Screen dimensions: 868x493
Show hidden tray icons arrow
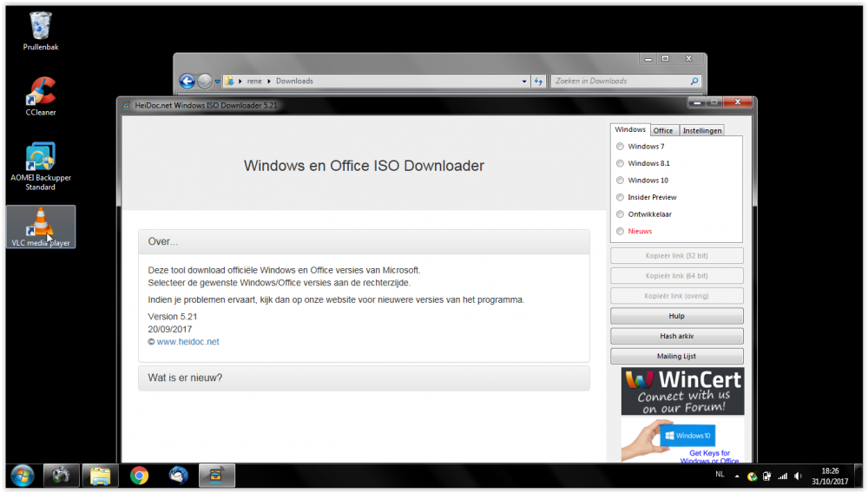tap(737, 476)
